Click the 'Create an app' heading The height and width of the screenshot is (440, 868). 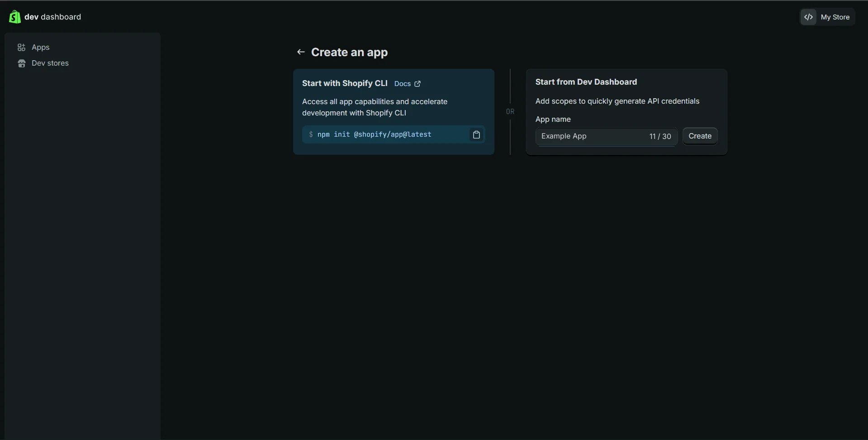349,52
